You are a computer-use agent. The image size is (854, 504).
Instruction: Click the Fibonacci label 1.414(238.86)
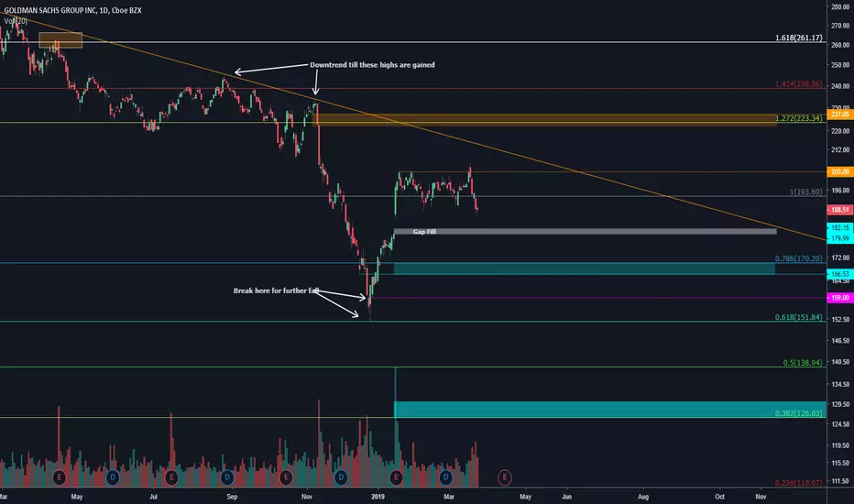798,84
